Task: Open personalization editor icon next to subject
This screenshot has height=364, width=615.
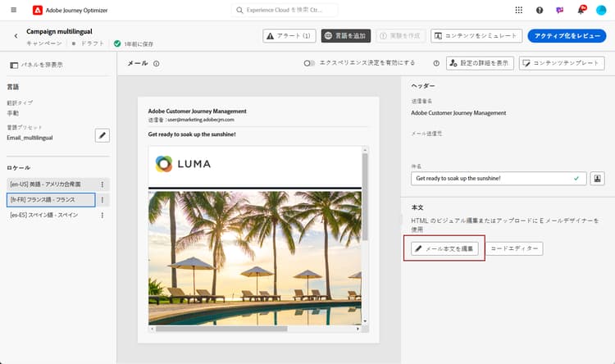Action: [x=597, y=179]
